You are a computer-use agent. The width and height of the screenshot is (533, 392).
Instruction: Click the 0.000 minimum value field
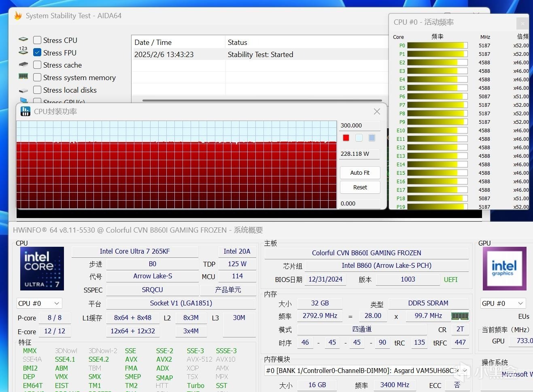pos(360,203)
